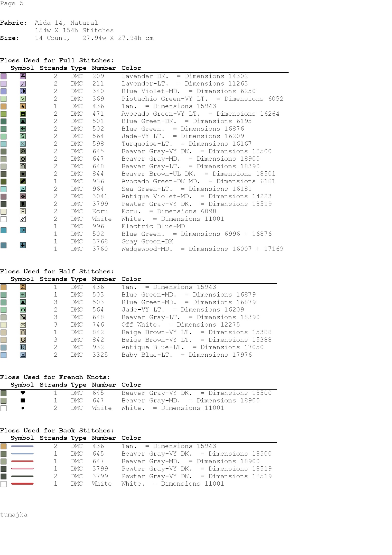Click the half-moon symbol for Blue Violet-MD
Viewport: 392px width, 555px height.
coord(23,91)
